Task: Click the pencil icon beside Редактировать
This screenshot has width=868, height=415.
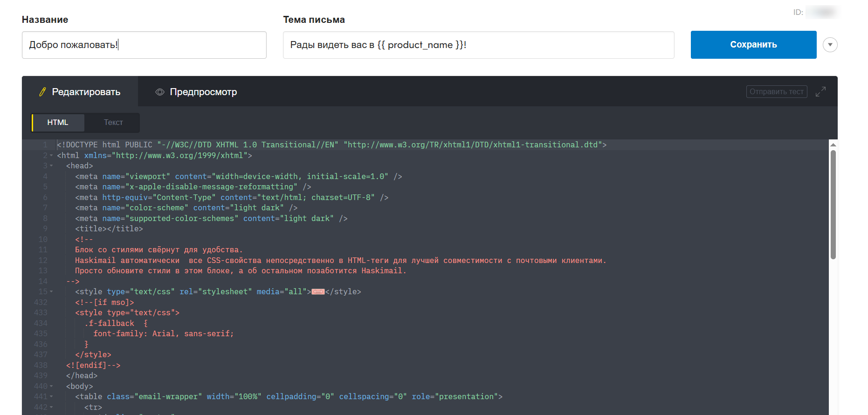Action: (x=42, y=92)
